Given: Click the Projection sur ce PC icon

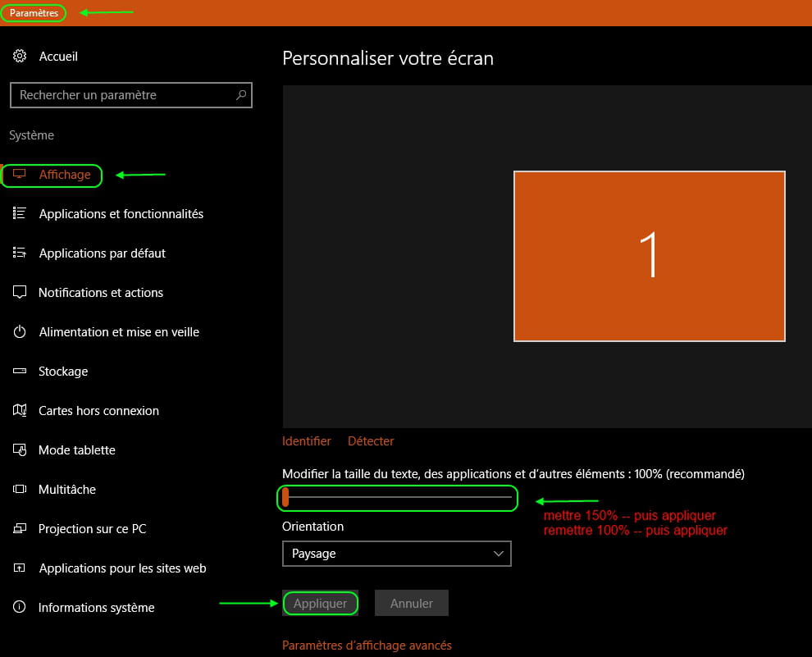Looking at the screenshot, I should tap(19, 528).
